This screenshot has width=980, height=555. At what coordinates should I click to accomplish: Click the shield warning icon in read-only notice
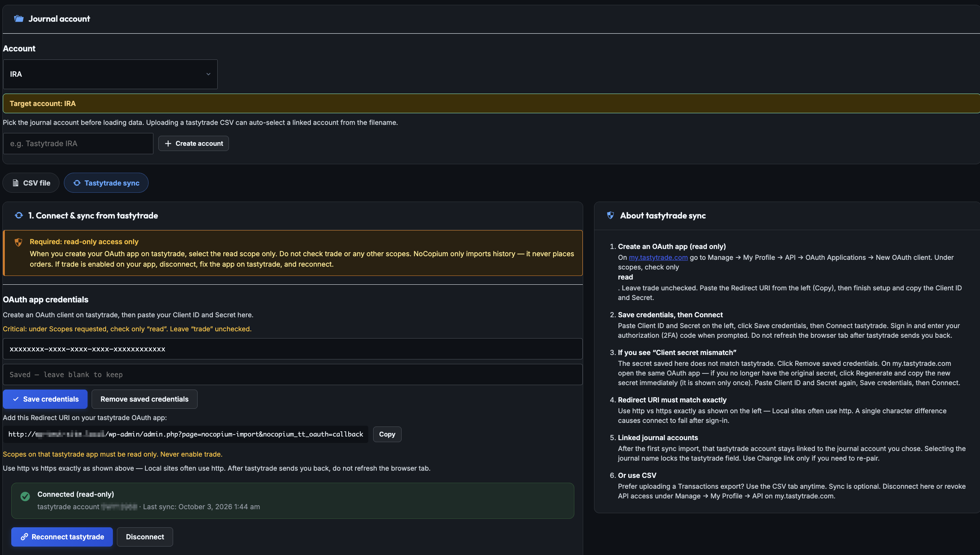point(18,242)
